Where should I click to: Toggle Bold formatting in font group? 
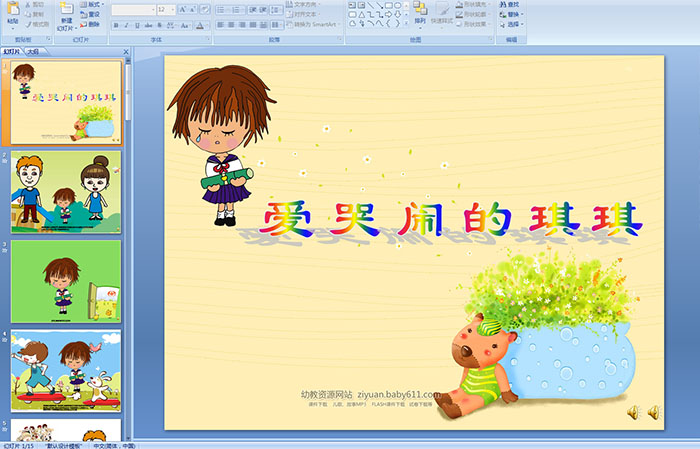115,25
